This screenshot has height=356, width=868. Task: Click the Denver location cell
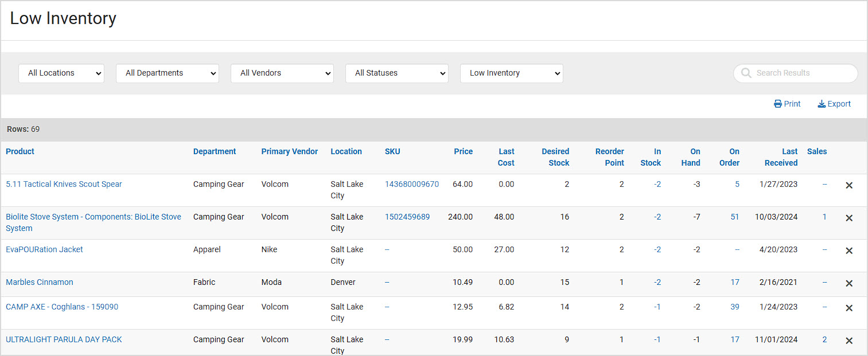343,282
